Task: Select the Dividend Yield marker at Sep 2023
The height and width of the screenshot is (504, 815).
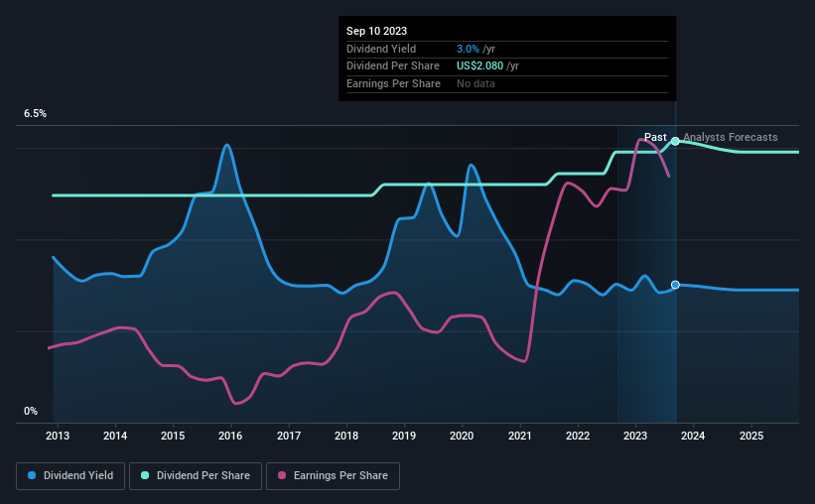Action: pyautogui.click(x=675, y=285)
